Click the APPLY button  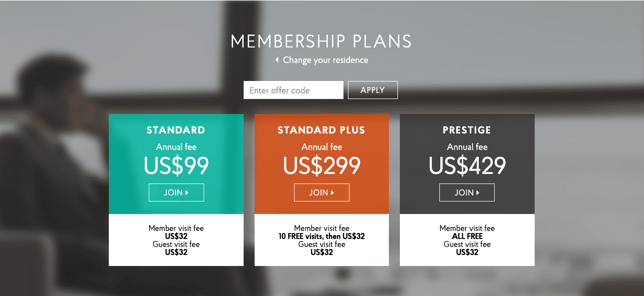(x=372, y=89)
